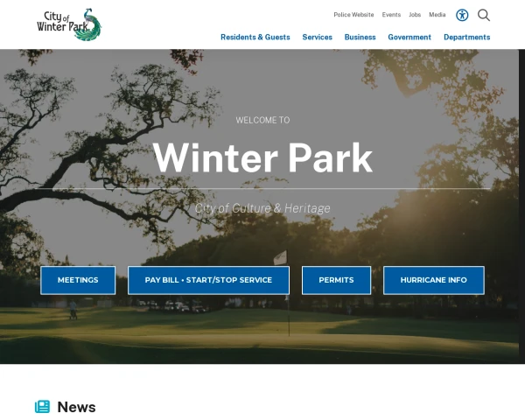
Task: Open the Services navigation menu
Action: (317, 37)
